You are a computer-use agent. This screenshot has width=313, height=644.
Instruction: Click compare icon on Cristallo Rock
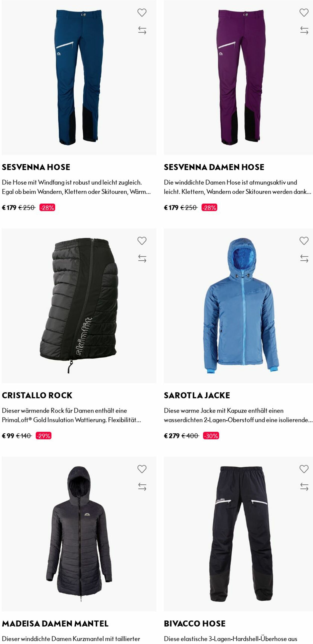pyautogui.click(x=142, y=259)
